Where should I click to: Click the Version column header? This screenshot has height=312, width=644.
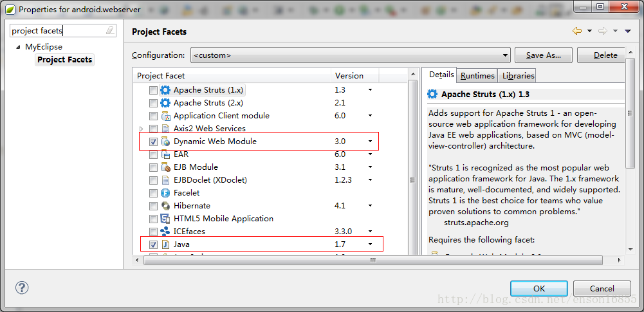pyautogui.click(x=355, y=75)
